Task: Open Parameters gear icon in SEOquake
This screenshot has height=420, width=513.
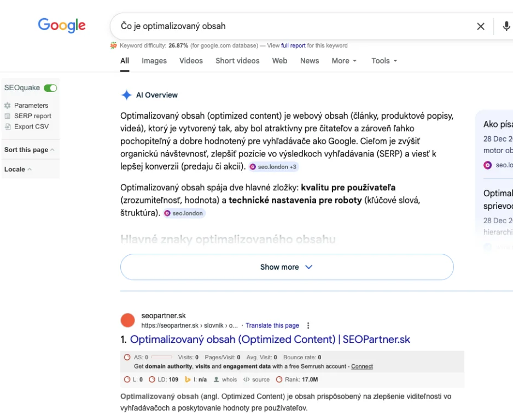Action: coord(8,106)
